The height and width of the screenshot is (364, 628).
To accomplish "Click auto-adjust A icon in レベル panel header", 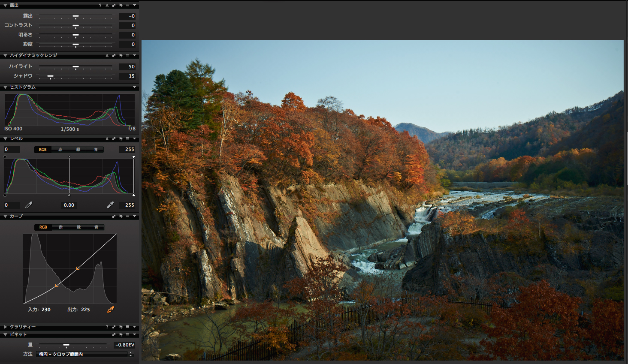I will click(107, 139).
